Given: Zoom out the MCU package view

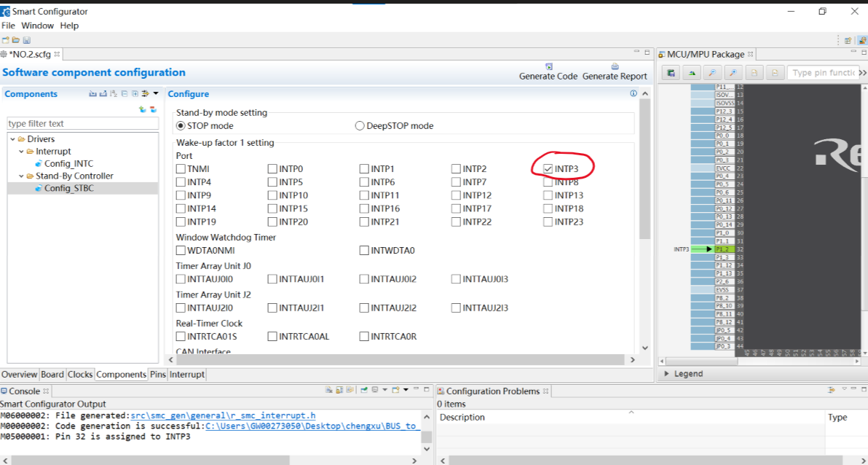Looking at the screenshot, I should click(x=712, y=73).
